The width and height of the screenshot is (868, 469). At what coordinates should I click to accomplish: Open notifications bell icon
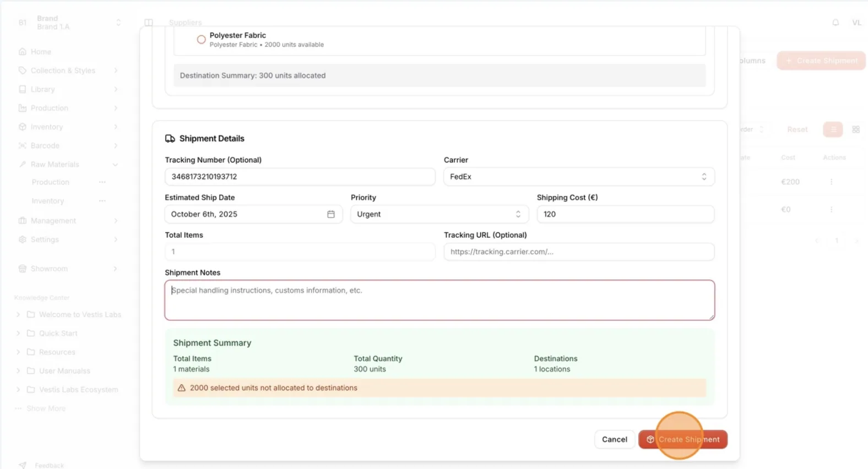[x=836, y=23]
